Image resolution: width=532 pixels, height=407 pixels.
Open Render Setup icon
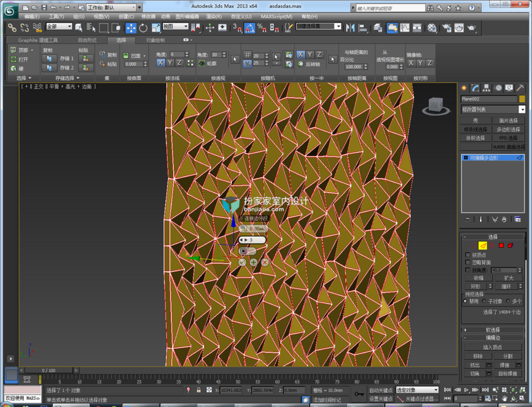[x=446, y=28]
